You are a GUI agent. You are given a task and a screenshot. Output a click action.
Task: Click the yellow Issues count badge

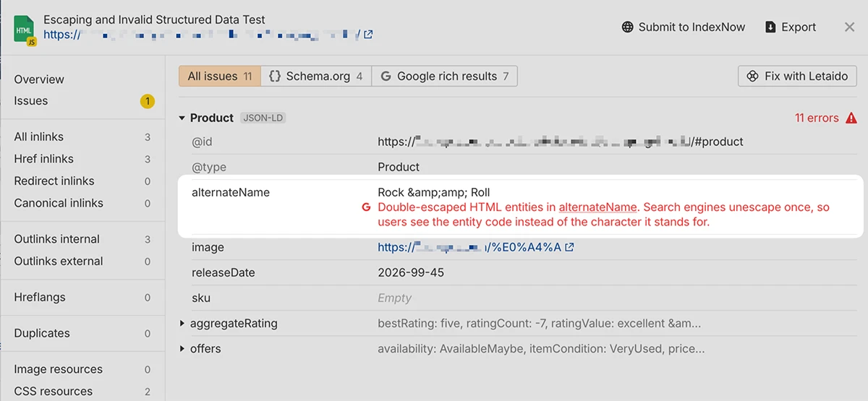tap(148, 101)
